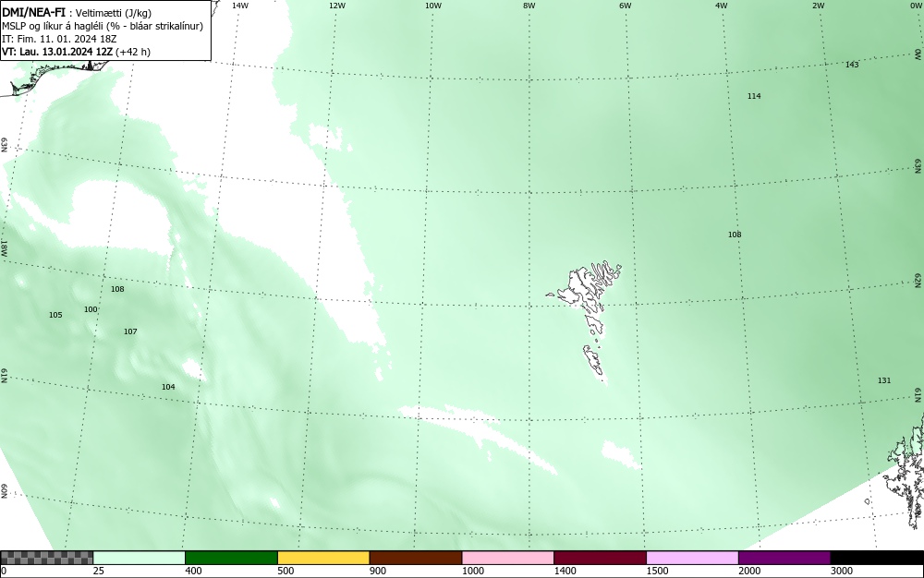Click the 60N latitude label

(x=4, y=491)
